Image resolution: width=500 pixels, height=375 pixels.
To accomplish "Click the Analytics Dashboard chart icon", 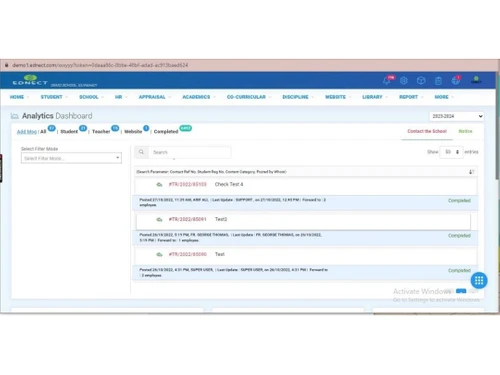I will point(15,116).
